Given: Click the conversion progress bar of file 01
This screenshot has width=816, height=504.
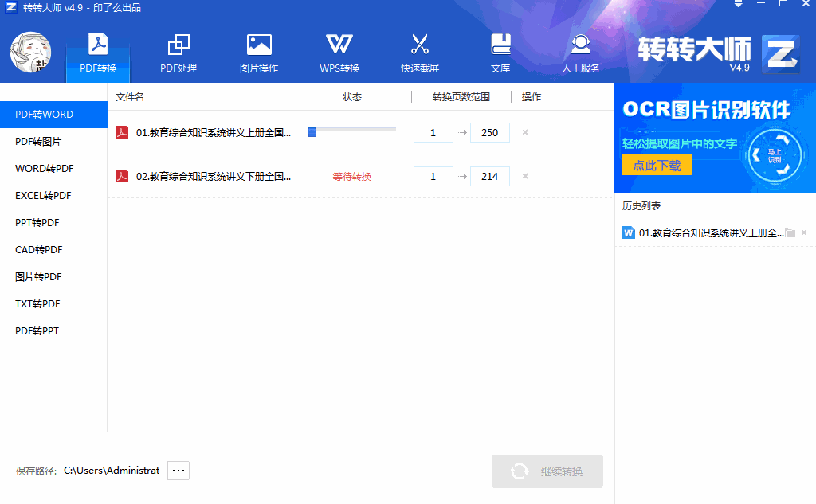Looking at the screenshot, I should (x=352, y=132).
